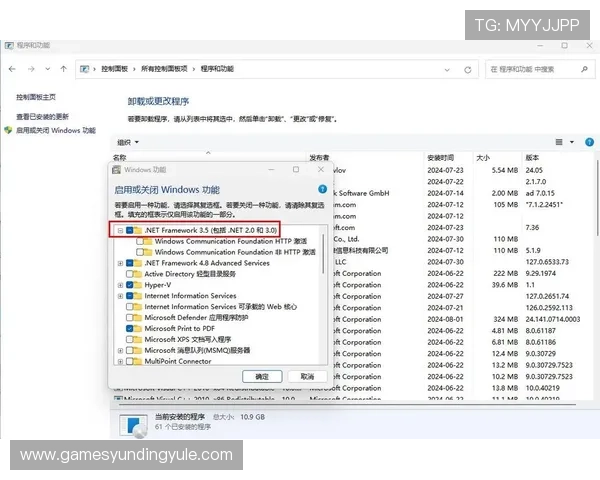Open 查看已安装的更新 link
The width and height of the screenshot is (600, 480).
click(x=42, y=116)
